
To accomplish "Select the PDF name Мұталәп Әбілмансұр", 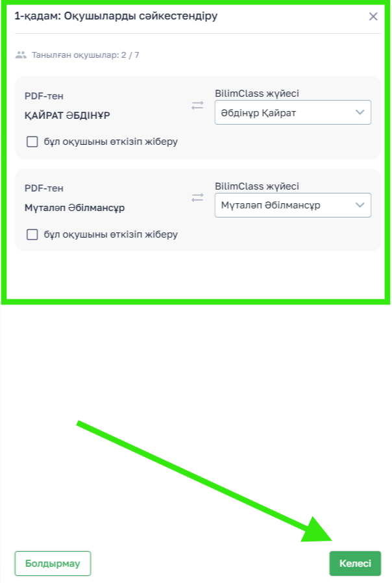I will pos(75,208).
